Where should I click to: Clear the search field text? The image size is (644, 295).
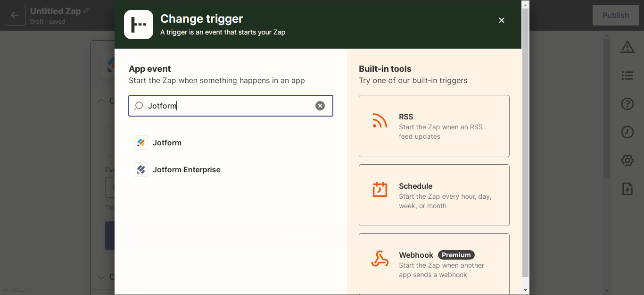click(x=320, y=106)
